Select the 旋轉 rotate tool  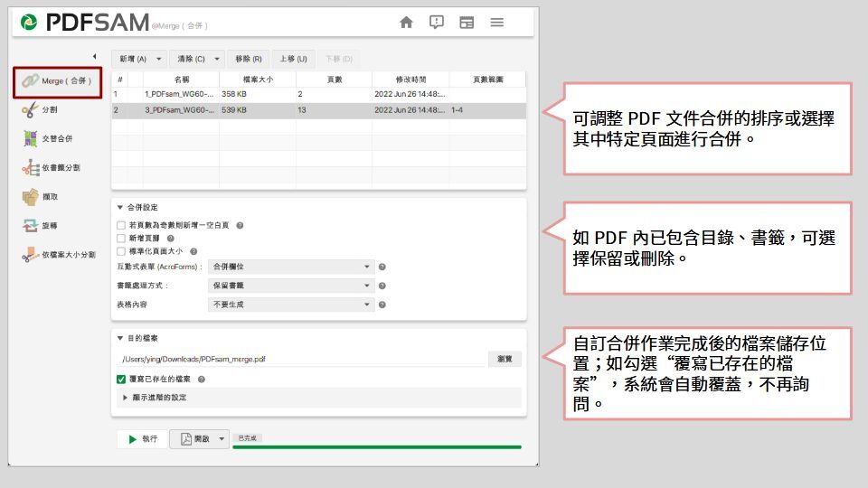(51, 225)
